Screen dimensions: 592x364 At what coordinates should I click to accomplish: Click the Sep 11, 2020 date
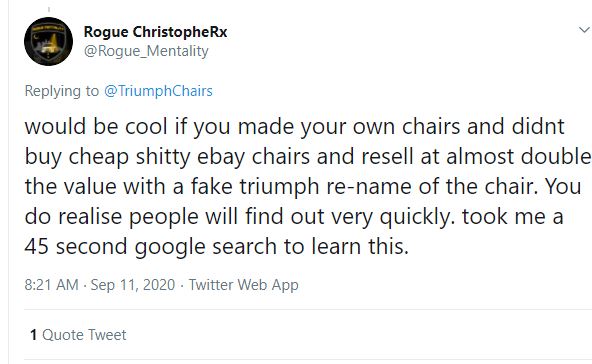tap(133, 285)
